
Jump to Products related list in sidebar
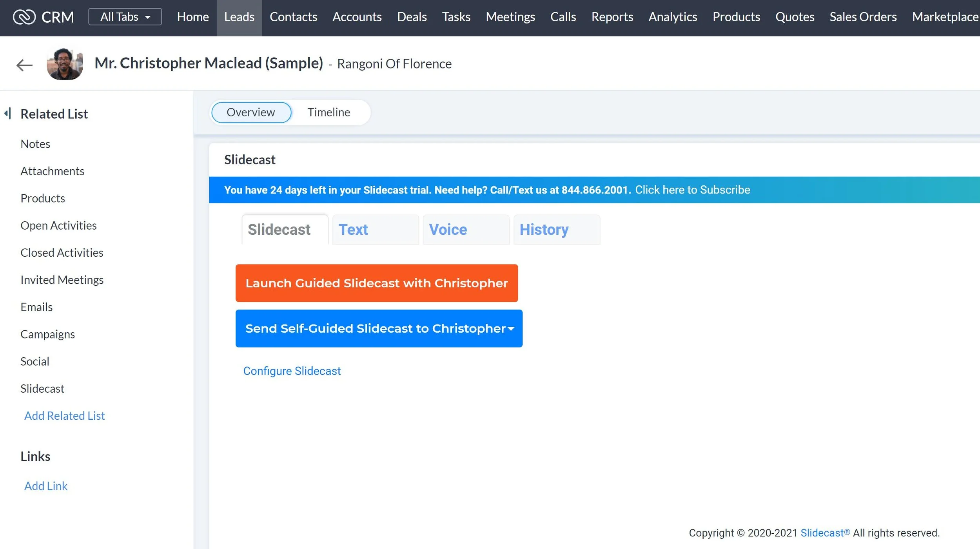click(x=43, y=198)
